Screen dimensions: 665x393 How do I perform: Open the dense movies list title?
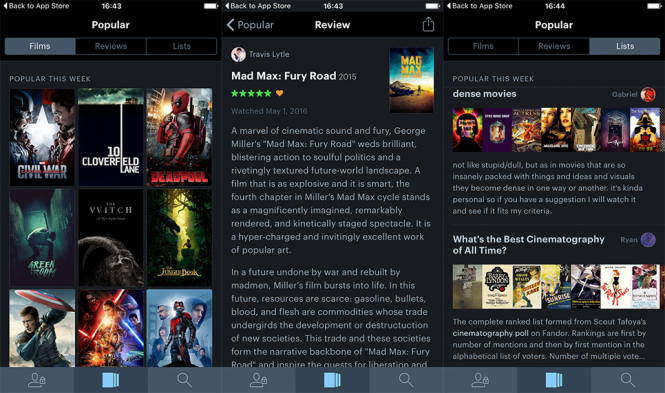[484, 94]
